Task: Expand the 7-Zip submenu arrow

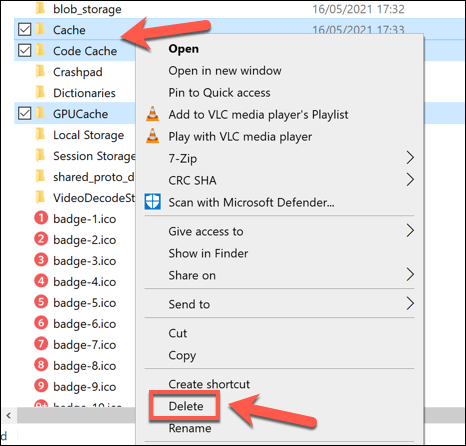Action: tap(410, 158)
